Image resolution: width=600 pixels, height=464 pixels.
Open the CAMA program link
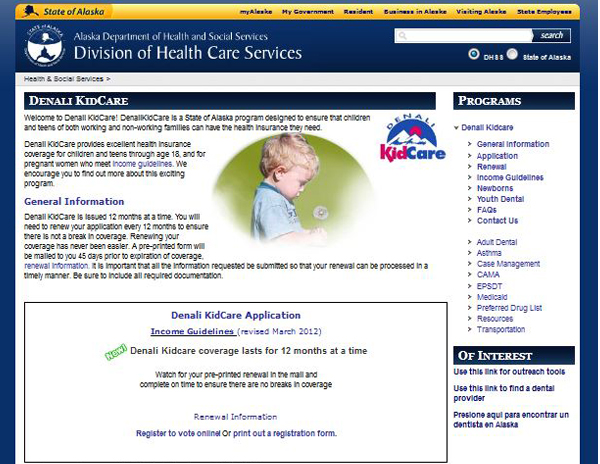(488, 275)
